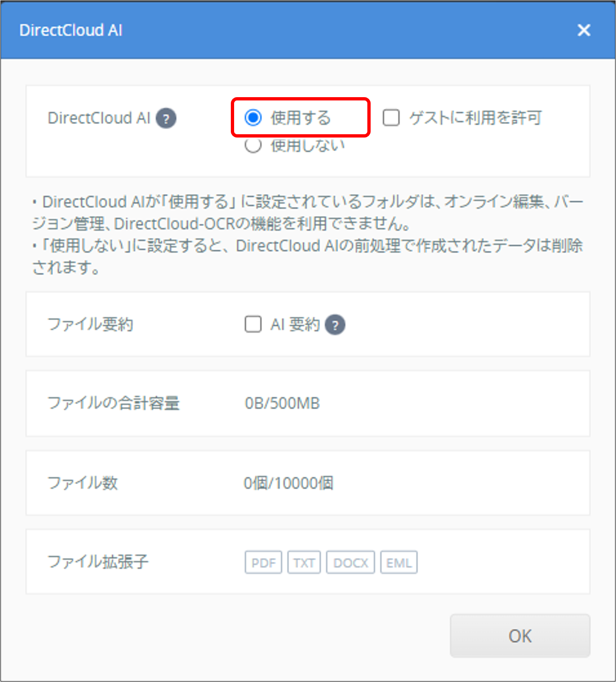Open the DirectCloud AI help tooltip icon
The height and width of the screenshot is (682, 616).
tap(167, 118)
